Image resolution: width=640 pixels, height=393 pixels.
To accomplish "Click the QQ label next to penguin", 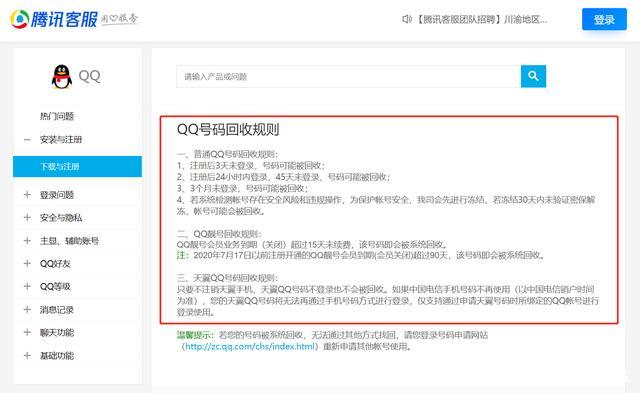I will 89,76.
